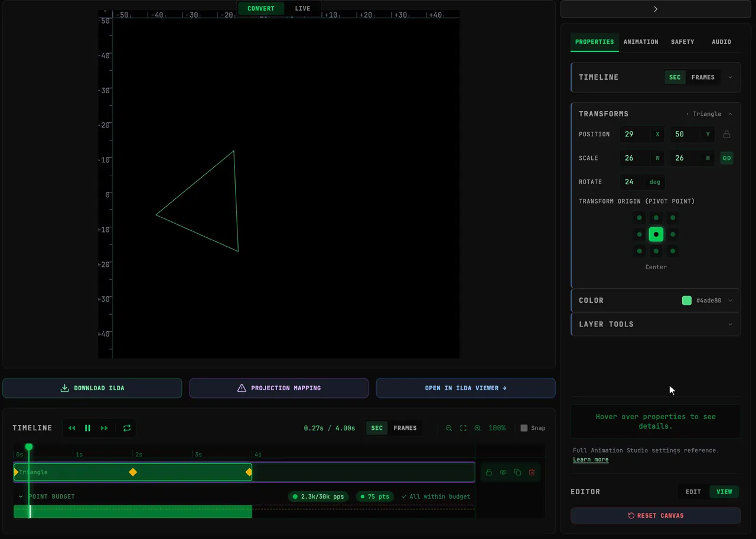This screenshot has height=539, width=756.
Task: Hide the Triangle layer with eye icon
Action: tap(503, 472)
